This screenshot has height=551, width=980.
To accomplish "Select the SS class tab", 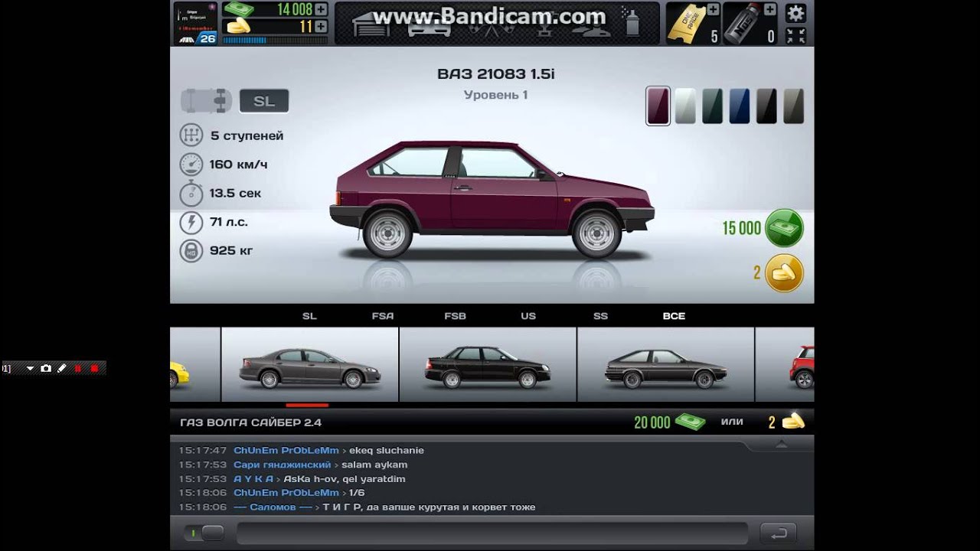I will (600, 315).
